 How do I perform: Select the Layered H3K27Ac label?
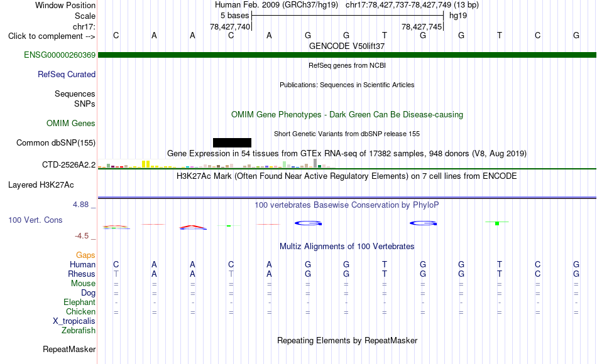click(x=41, y=185)
